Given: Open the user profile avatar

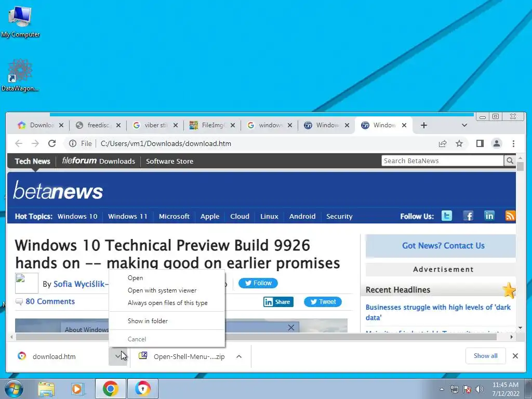Looking at the screenshot, I should click(x=497, y=143).
